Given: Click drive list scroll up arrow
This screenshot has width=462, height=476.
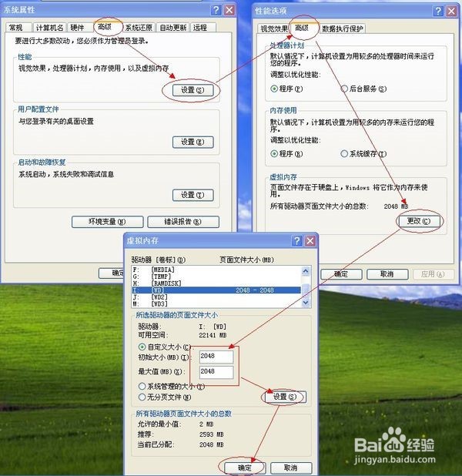Looking at the screenshot, I should coord(306,271).
